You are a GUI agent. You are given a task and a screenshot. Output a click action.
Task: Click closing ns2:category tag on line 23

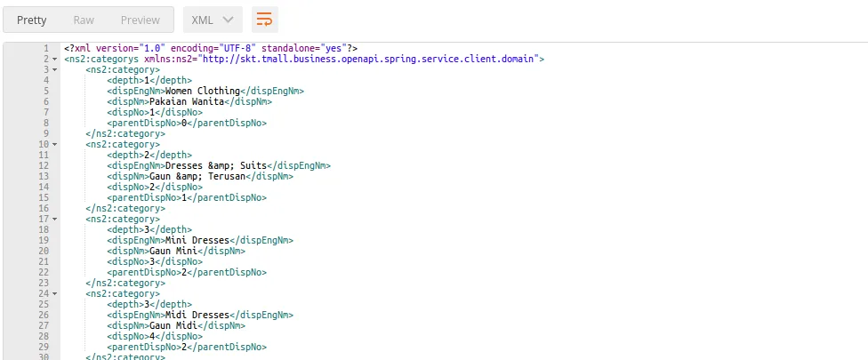click(125, 283)
